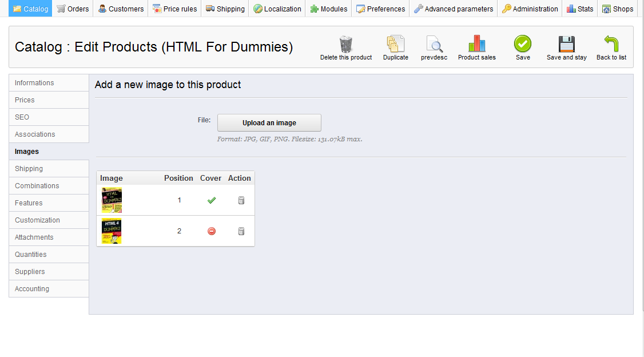Switch to the Informations tab

coord(49,82)
